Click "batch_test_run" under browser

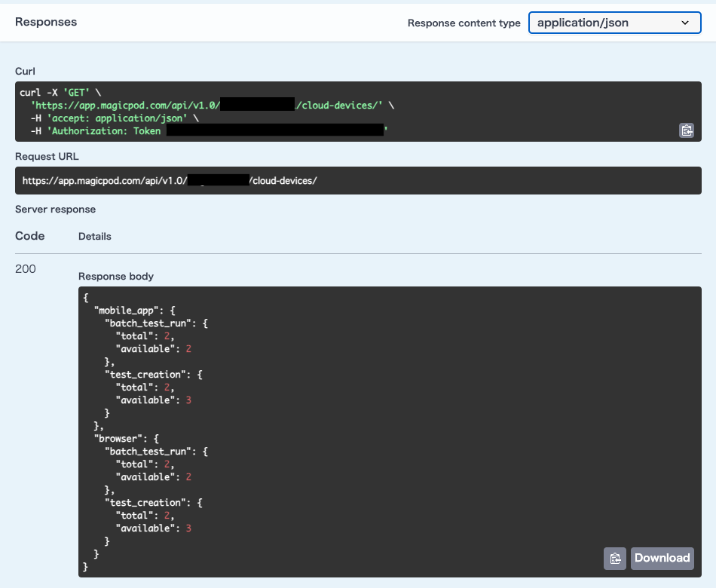pos(148,451)
